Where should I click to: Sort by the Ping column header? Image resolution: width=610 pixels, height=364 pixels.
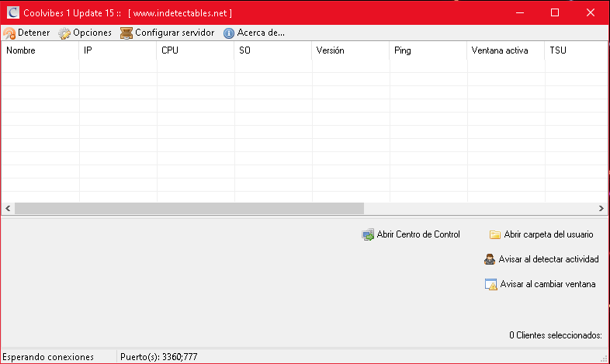(x=428, y=50)
